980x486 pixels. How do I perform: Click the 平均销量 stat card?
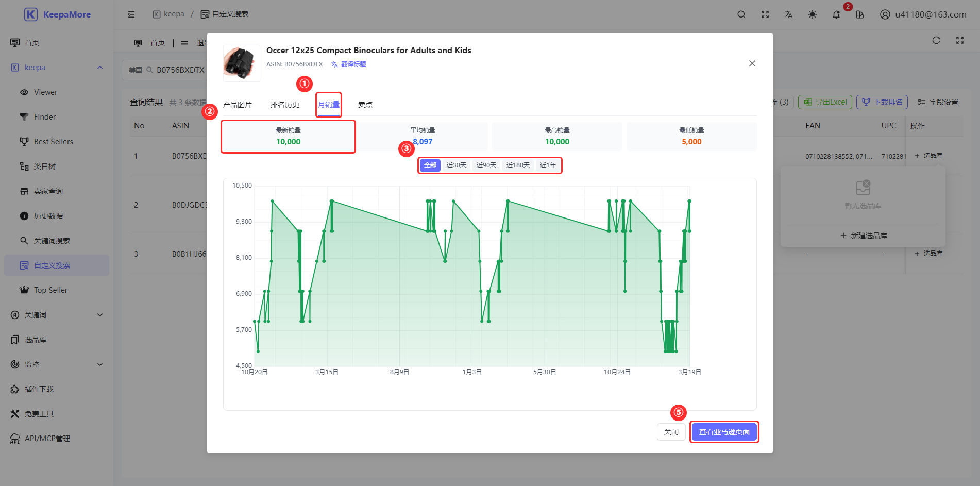[423, 137]
